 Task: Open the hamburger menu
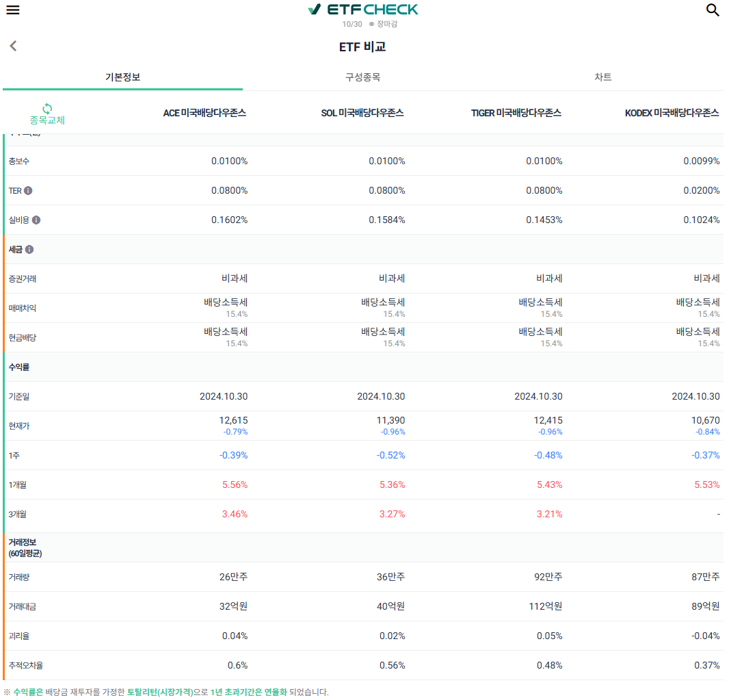(13, 10)
